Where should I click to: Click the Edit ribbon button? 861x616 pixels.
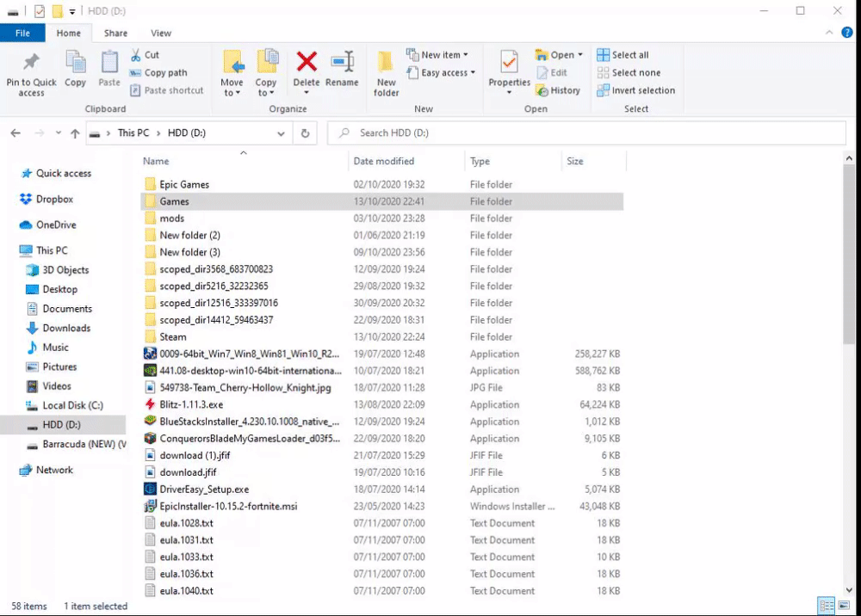[553, 72]
